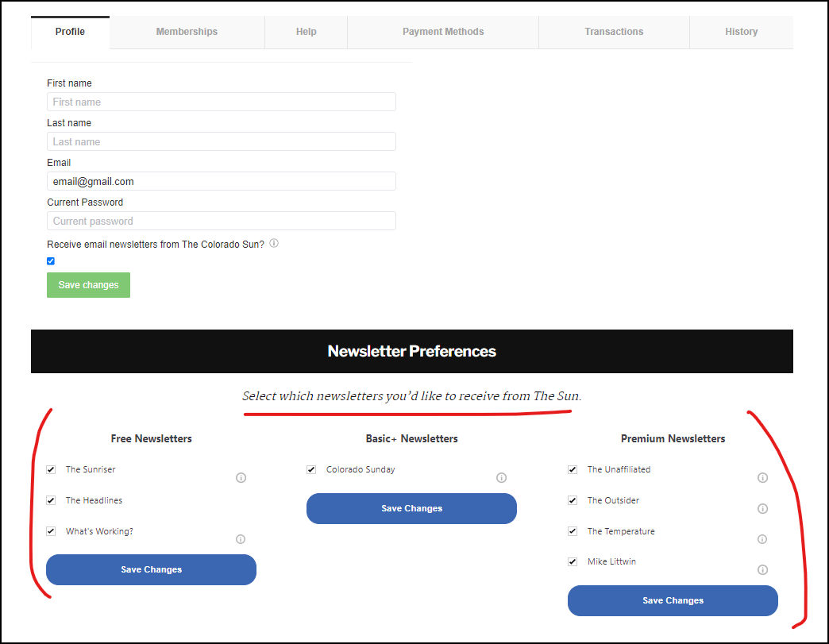This screenshot has width=829, height=644.
Task: Click the green Save changes button
Action: coord(88,285)
